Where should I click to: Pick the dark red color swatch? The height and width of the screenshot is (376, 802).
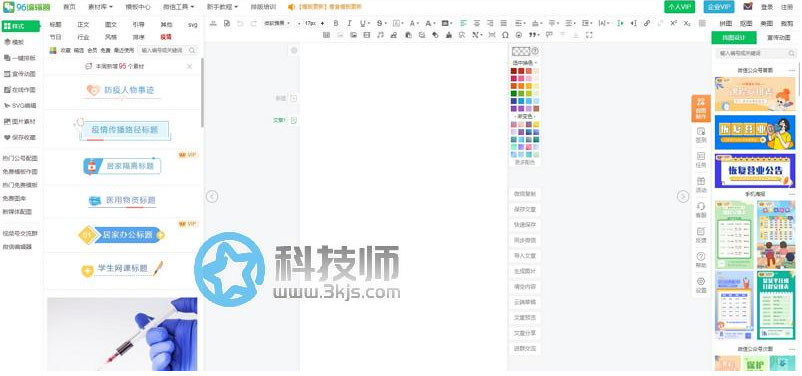coord(514,71)
